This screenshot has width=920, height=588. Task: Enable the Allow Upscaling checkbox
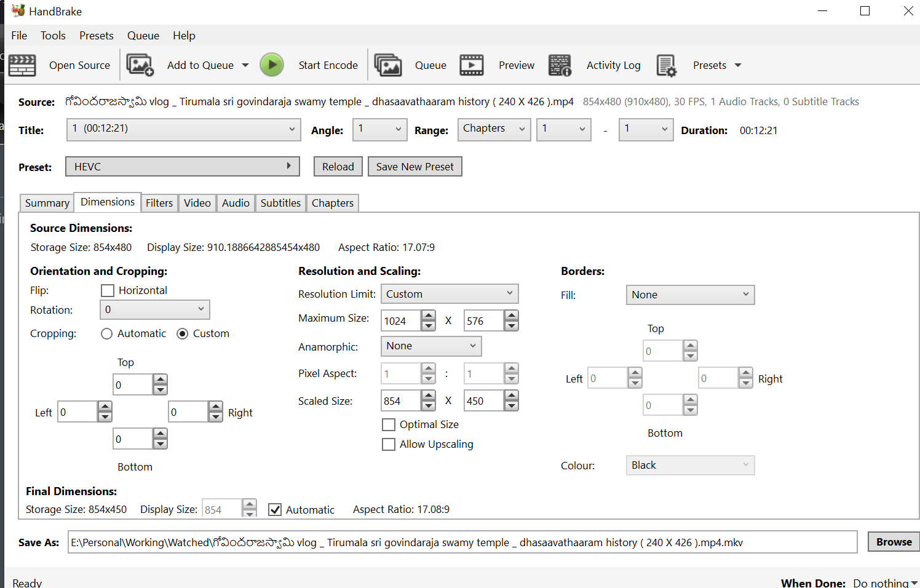click(x=389, y=444)
